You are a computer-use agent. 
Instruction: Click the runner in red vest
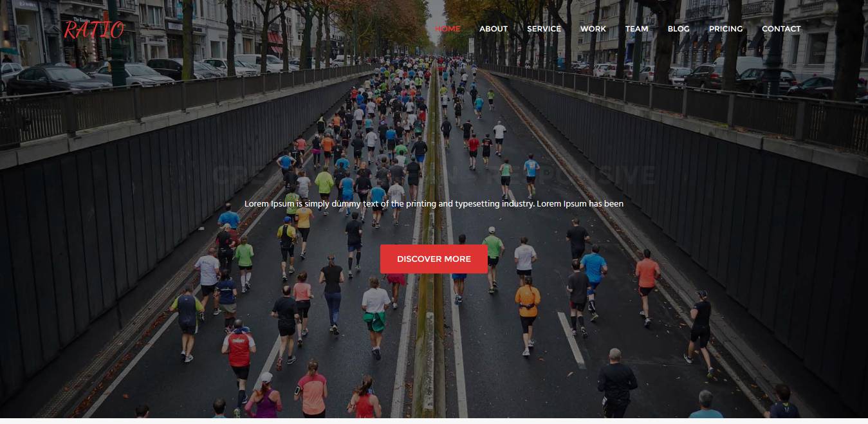pos(239,360)
